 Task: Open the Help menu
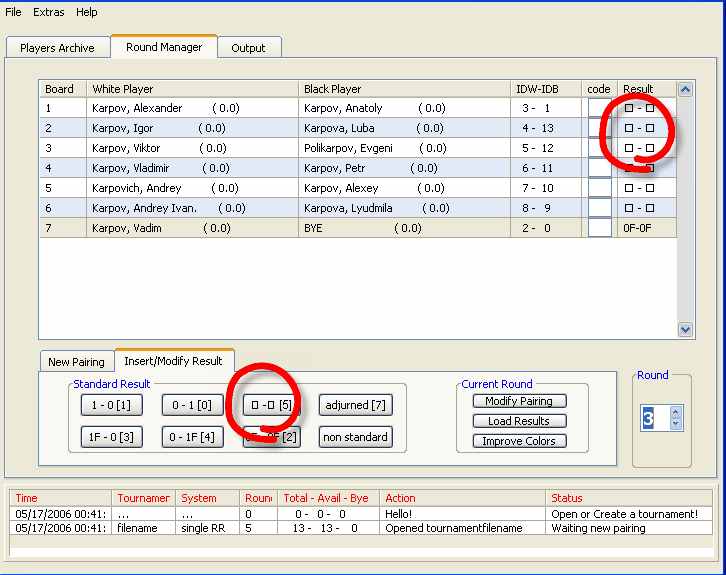pyautogui.click(x=87, y=12)
